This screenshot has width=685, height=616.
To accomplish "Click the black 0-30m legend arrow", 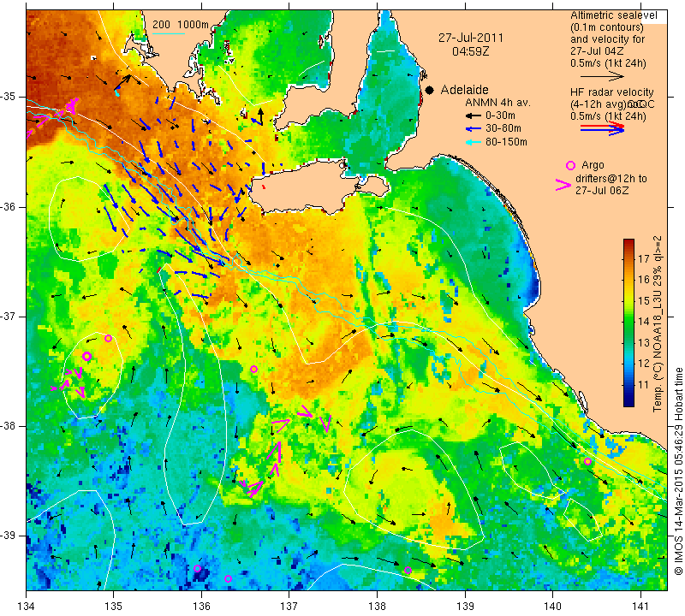I will coord(474,115).
